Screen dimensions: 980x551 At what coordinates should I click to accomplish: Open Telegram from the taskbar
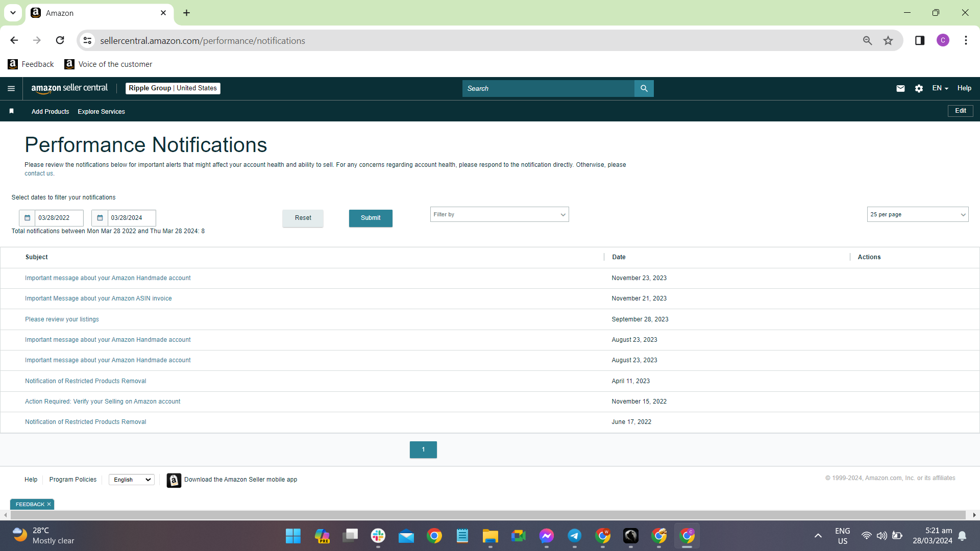coord(575,536)
